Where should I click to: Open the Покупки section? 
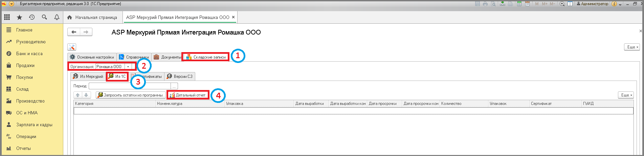click(24, 77)
